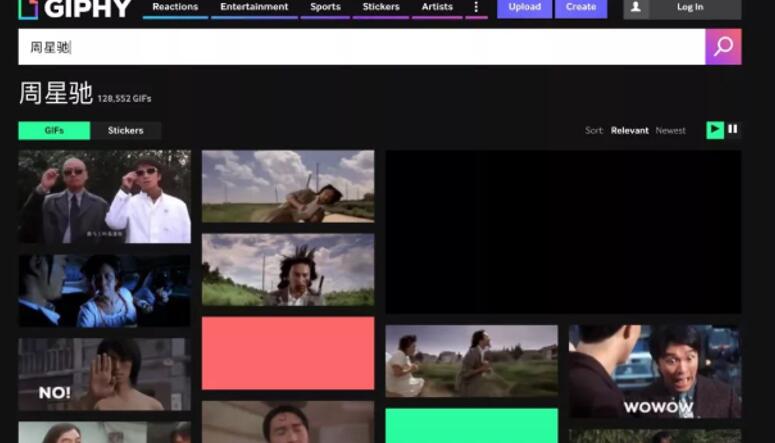Open the three-dot more categories menu
The image size is (775, 443).
point(476,8)
